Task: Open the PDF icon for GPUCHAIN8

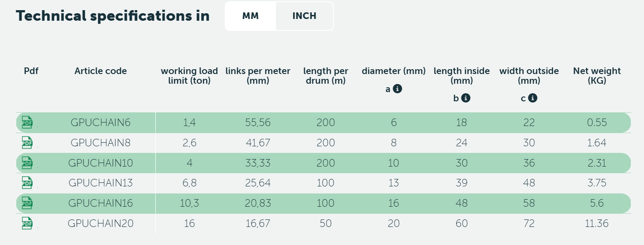Action: (x=27, y=143)
